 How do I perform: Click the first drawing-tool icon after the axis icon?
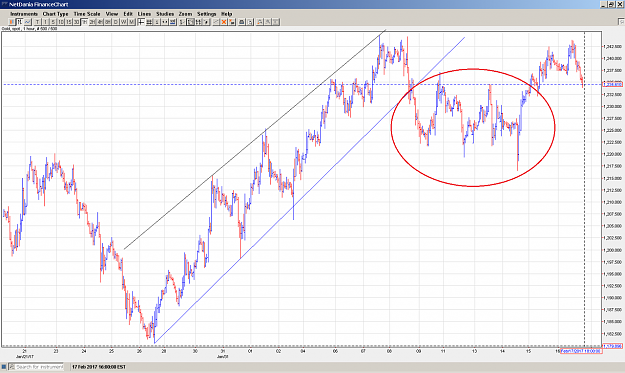[182, 22]
